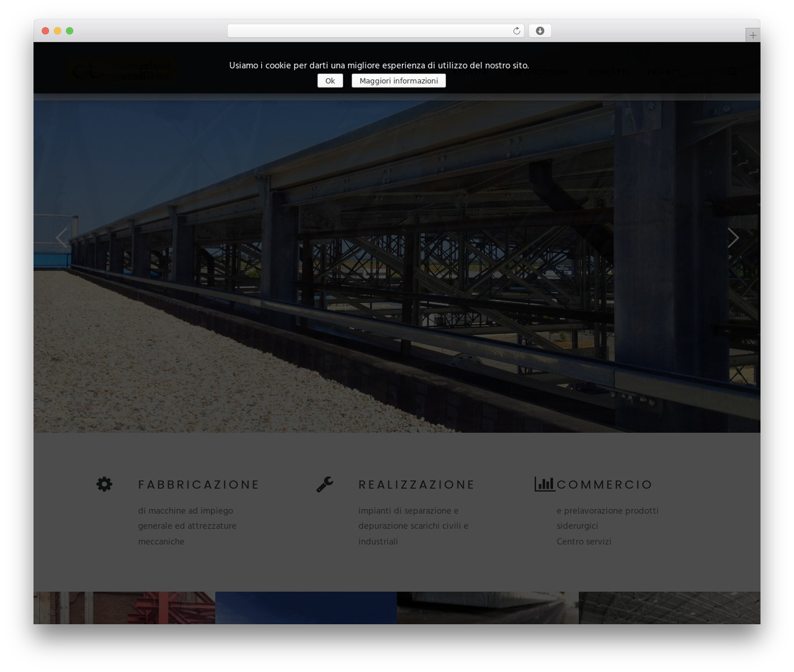Open the browser downloads button
Screen dimensions: 794x672
(x=540, y=31)
